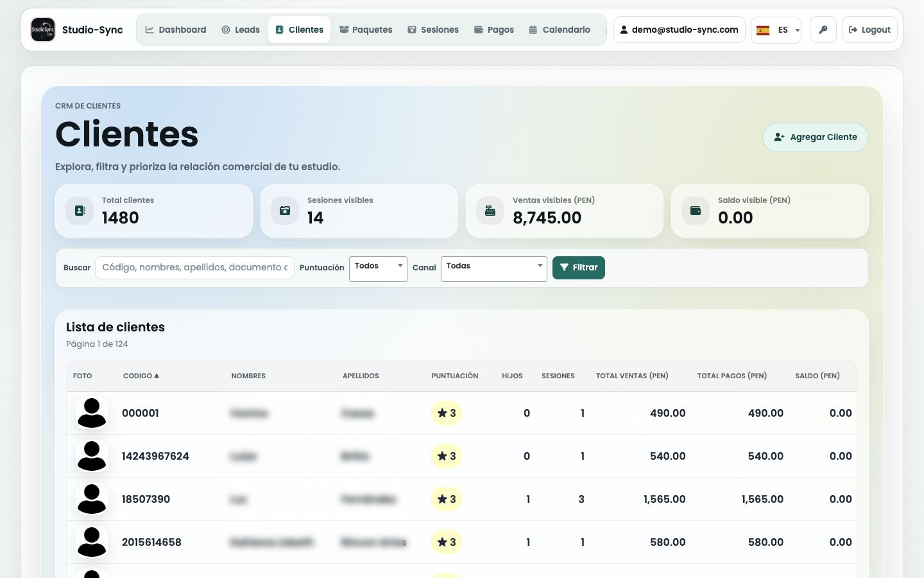Apply filters with the Filtrar button
The image size is (924, 578).
click(579, 268)
